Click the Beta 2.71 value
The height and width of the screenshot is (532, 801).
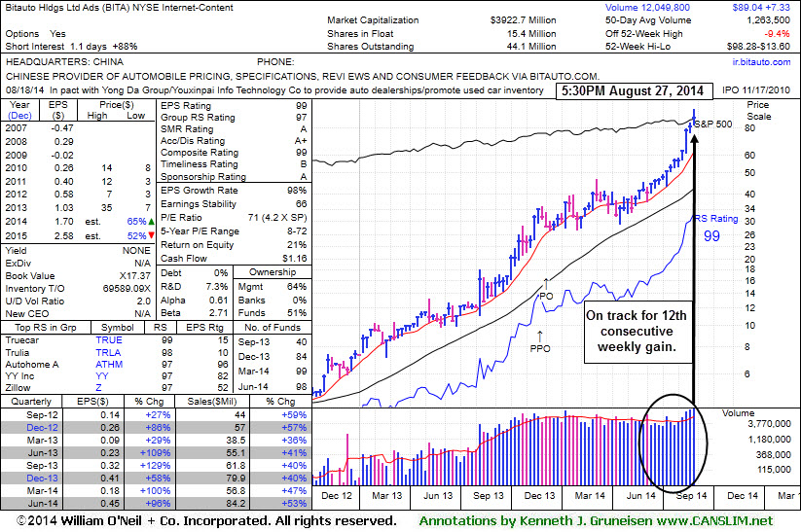219,313
